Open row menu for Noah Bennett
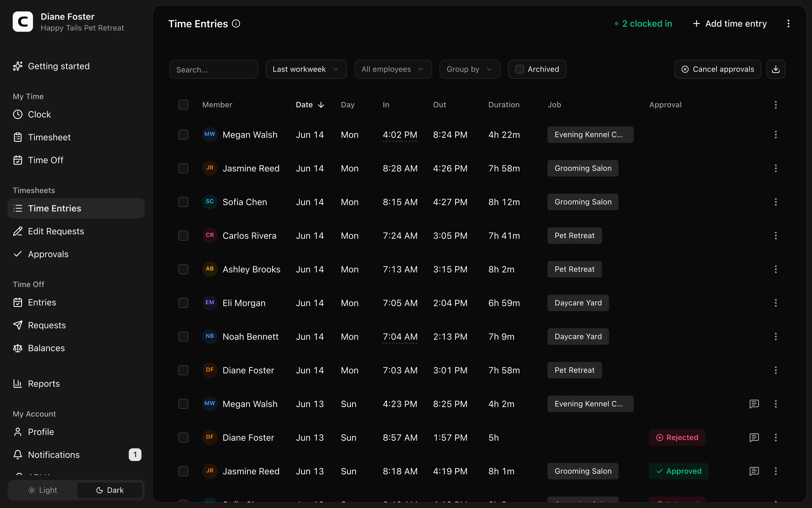This screenshot has width=812, height=508. tap(775, 337)
